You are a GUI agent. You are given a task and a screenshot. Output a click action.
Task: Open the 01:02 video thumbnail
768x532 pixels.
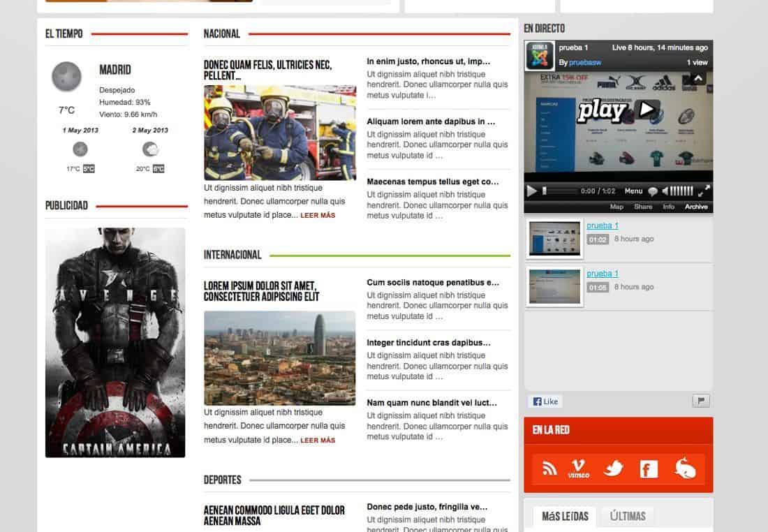[554, 239]
